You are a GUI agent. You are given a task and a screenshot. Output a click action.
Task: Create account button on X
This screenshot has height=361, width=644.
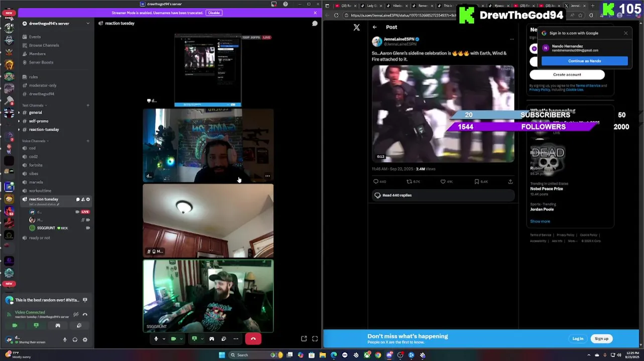pyautogui.click(x=567, y=75)
